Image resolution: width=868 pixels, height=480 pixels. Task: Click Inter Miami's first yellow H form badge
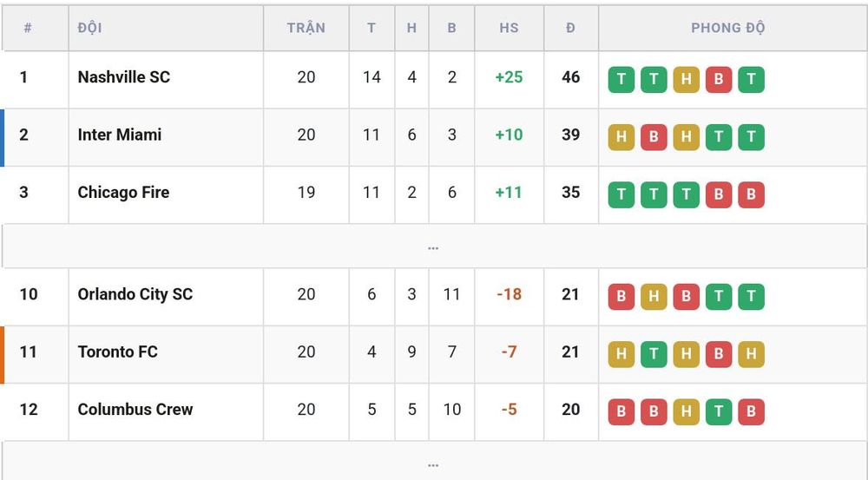click(621, 137)
